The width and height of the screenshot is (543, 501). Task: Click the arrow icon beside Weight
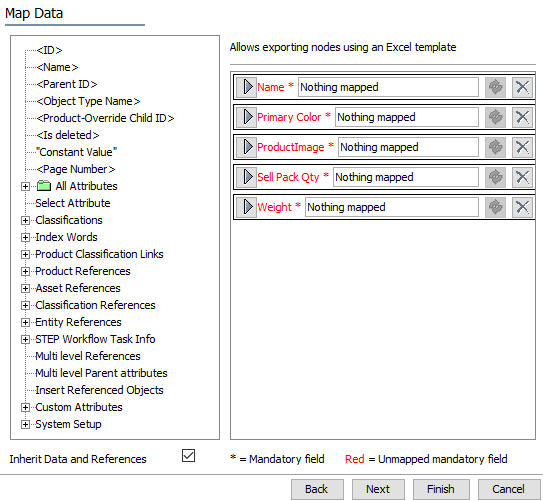point(247,207)
